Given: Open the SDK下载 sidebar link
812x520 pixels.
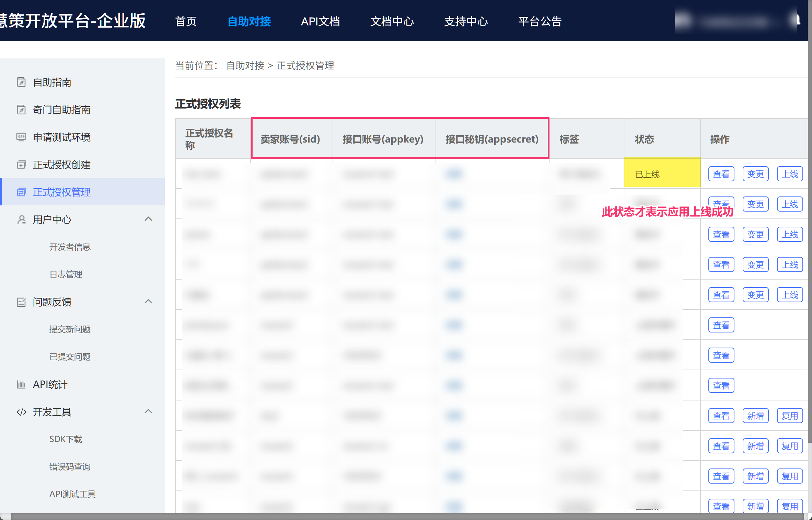Looking at the screenshot, I should (x=66, y=439).
